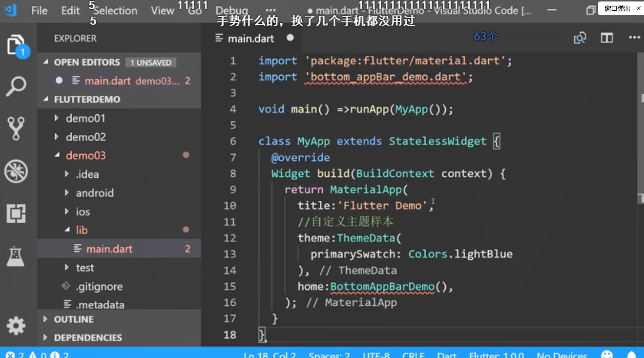Click 'bottom_appBar_demo.dart' import string
The width and height of the screenshot is (644, 358).
(386, 77)
